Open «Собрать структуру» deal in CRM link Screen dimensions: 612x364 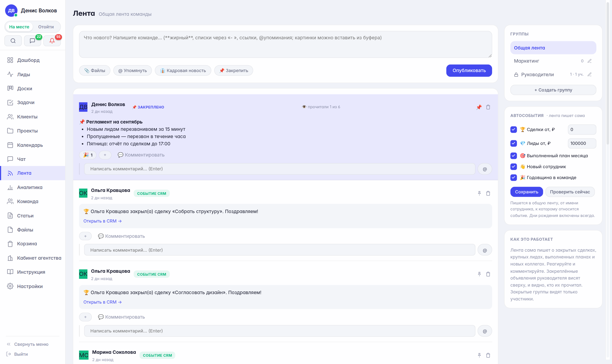coord(102,221)
